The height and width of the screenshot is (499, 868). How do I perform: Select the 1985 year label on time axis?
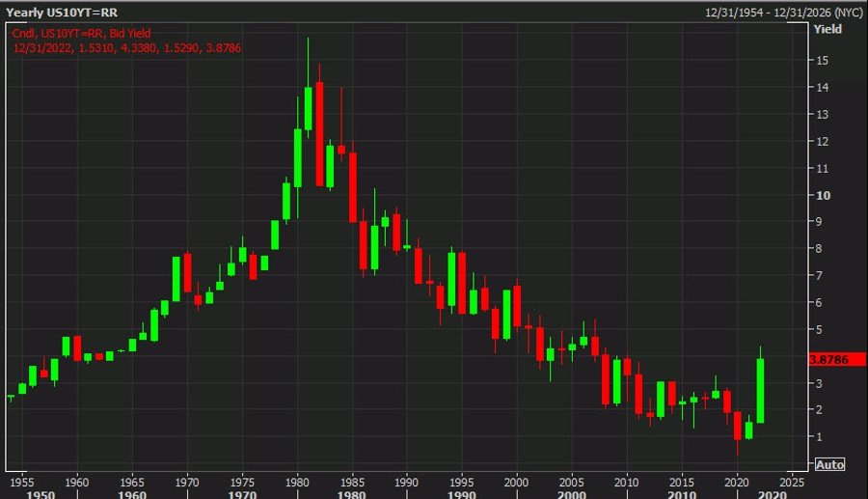pyautogui.click(x=352, y=481)
